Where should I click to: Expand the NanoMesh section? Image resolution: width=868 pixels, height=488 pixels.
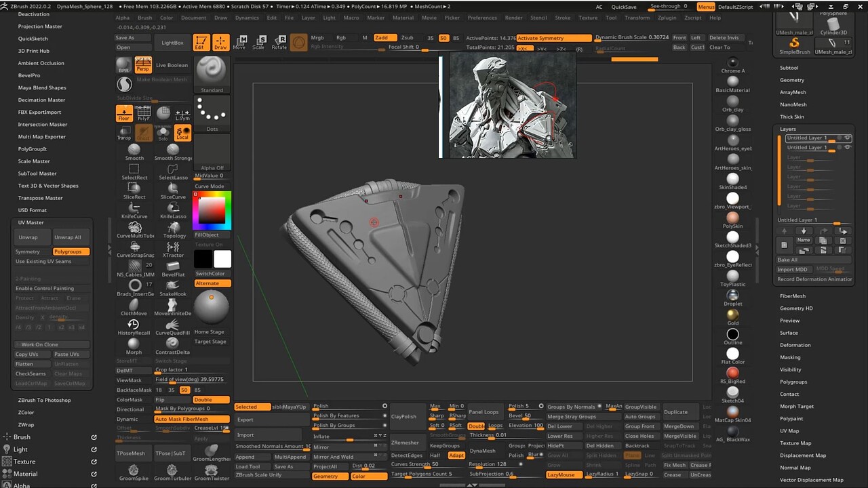(793, 104)
